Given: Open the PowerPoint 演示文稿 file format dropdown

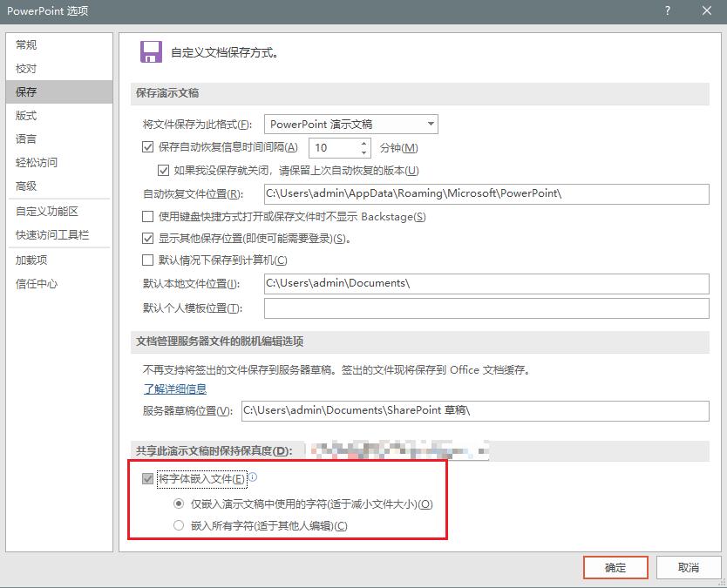Looking at the screenshot, I should 429,124.
